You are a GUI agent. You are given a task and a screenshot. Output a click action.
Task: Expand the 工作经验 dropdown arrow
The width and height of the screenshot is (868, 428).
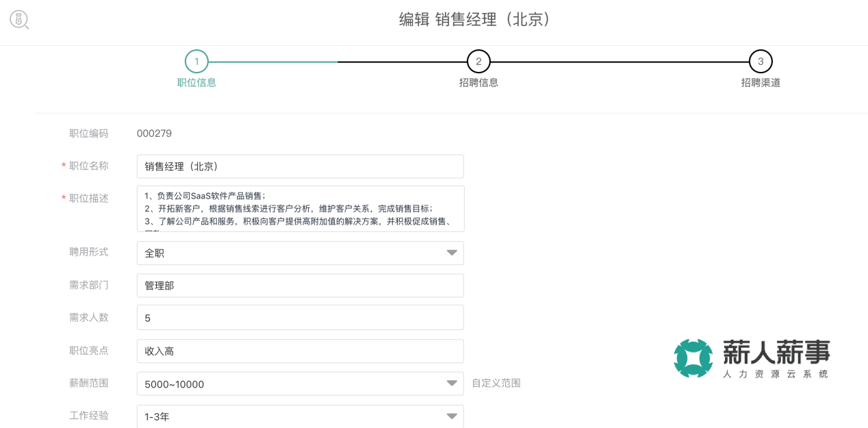click(452, 416)
